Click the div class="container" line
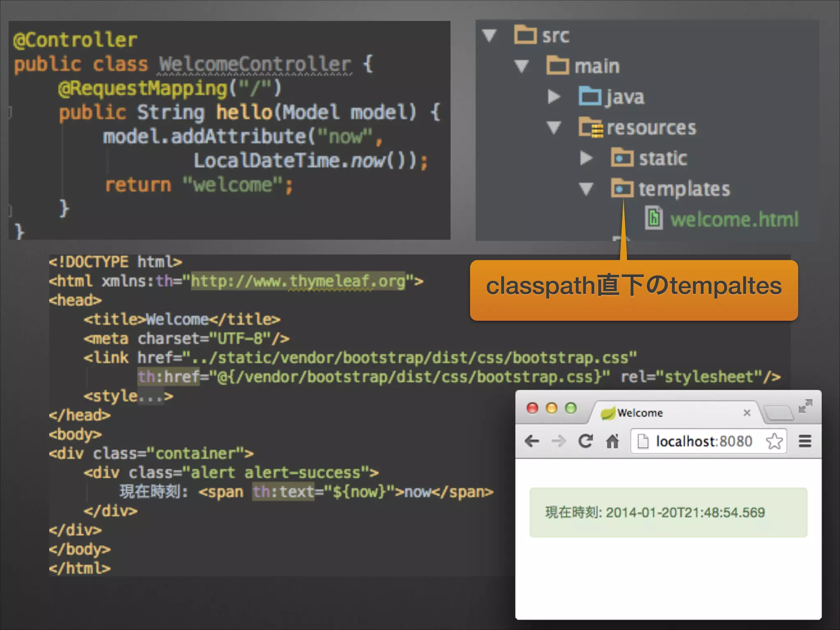840x630 pixels. tap(151, 453)
